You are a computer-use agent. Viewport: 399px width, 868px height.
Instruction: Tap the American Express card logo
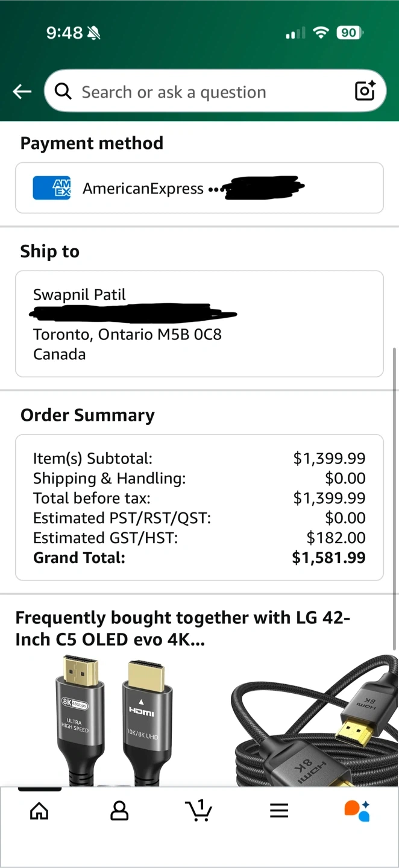(x=52, y=188)
